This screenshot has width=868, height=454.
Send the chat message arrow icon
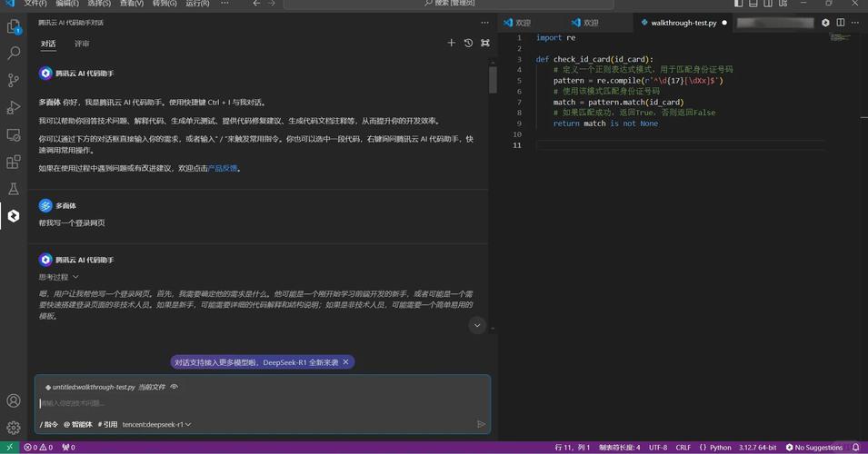481,424
